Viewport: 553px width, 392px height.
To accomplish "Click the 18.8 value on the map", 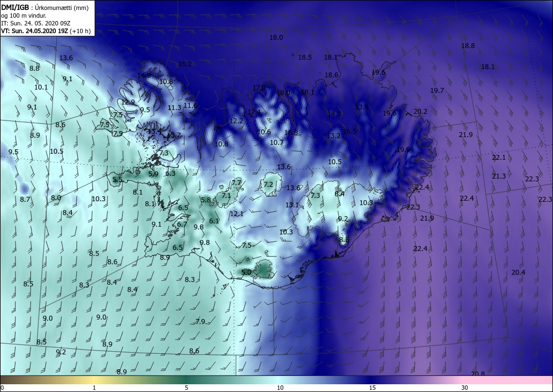I will tap(468, 45).
